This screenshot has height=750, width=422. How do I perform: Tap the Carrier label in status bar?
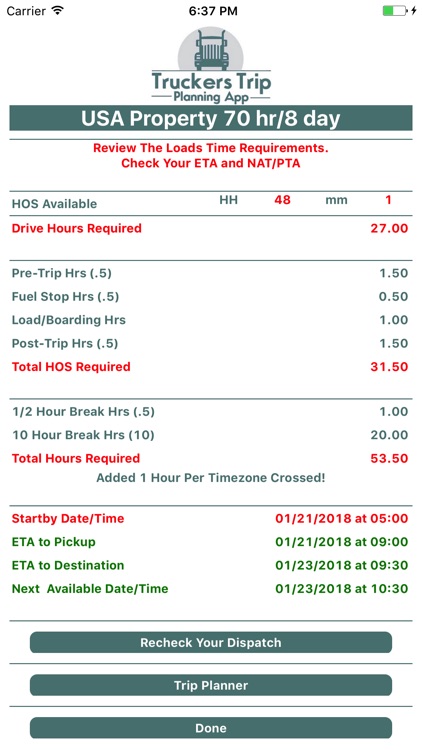(26, 11)
